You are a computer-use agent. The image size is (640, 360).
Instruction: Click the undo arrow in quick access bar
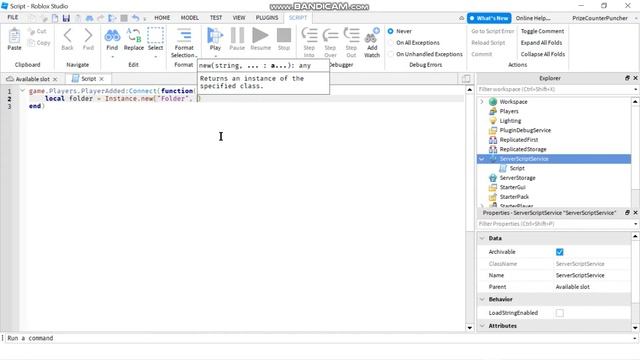click(x=136, y=18)
